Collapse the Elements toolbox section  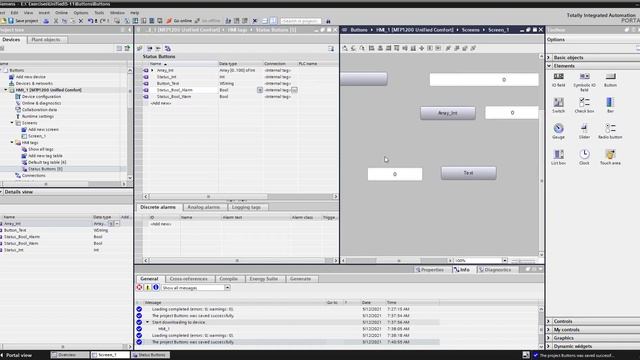pos(549,66)
